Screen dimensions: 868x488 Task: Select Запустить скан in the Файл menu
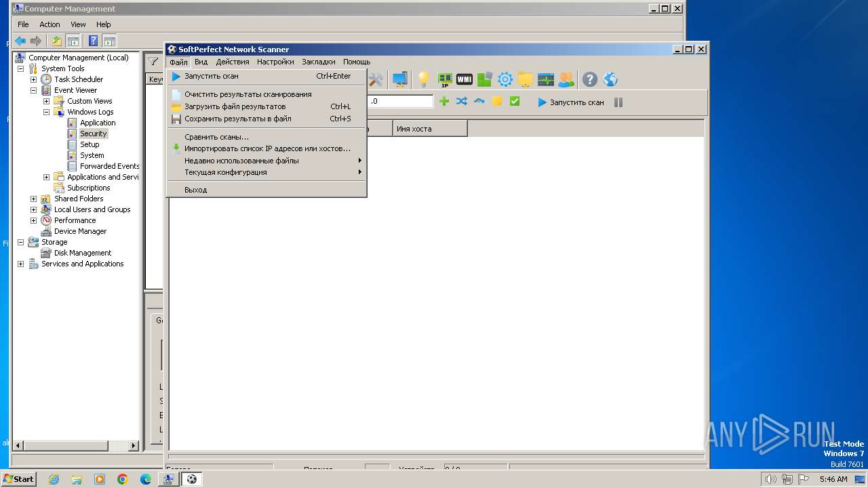(267, 76)
